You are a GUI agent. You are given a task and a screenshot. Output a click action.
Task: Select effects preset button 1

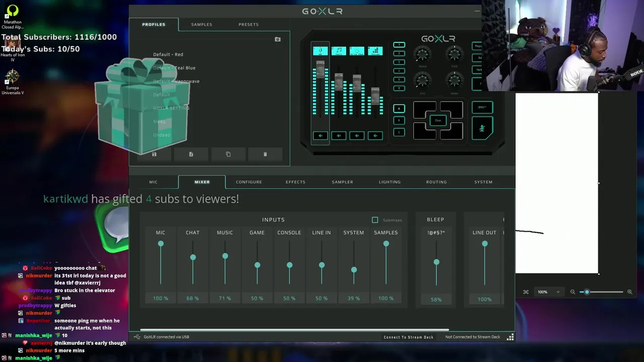[x=399, y=45]
